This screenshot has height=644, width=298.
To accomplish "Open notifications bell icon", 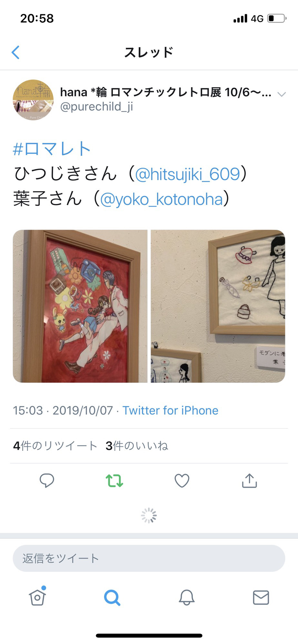I will (187, 598).
